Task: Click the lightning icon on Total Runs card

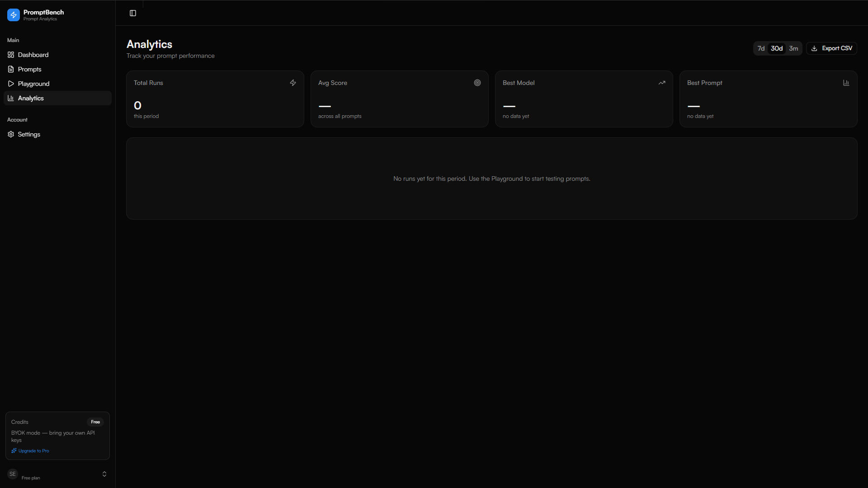Action: [x=292, y=83]
